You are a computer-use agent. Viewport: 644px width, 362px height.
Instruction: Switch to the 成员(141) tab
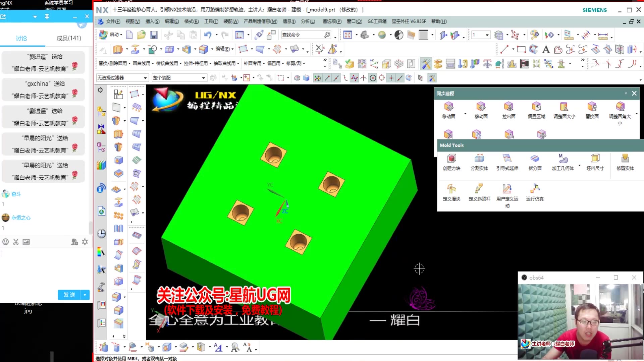pyautogui.click(x=69, y=38)
